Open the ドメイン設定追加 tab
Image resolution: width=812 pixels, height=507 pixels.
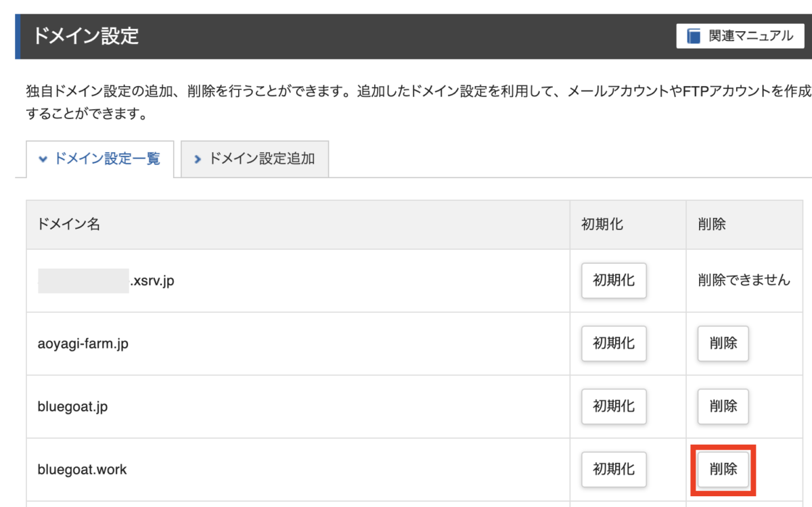click(x=255, y=159)
